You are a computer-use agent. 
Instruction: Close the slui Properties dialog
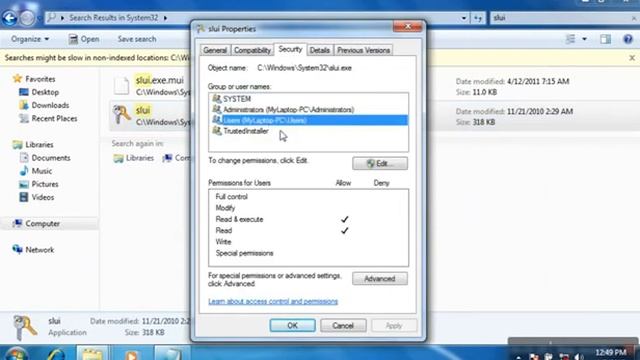[x=407, y=27]
